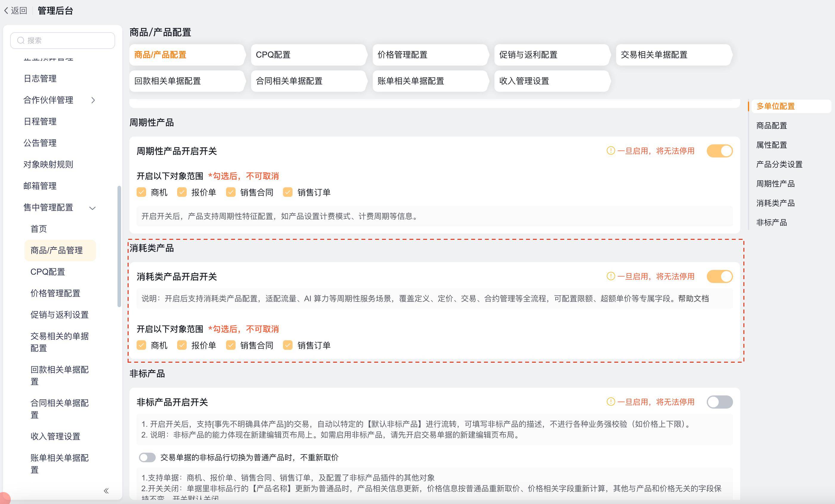
Task: Enable the 非标产品开启开关 switch
Action: click(x=719, y=402)
